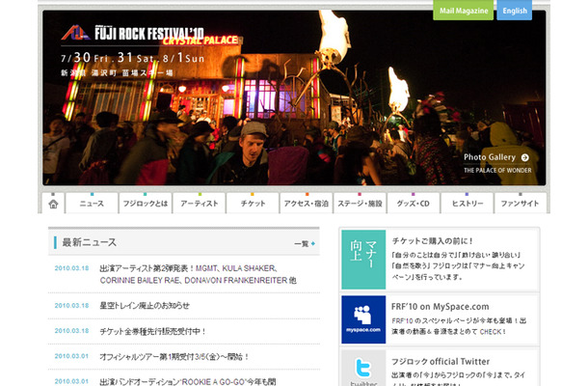Open the ヒストリー navigation tab
The width and height of the screenshot is (588, 386).
coord(467,204)
